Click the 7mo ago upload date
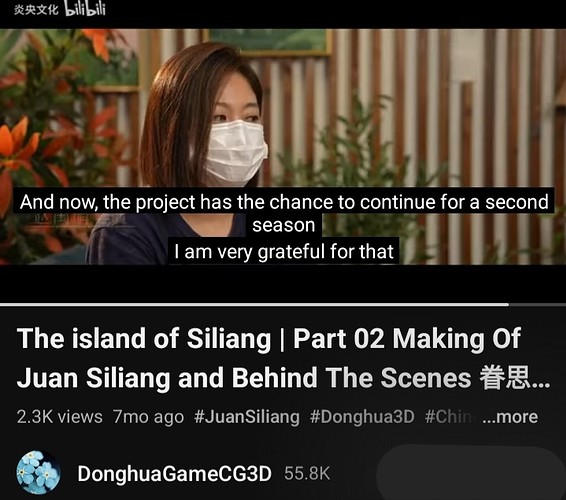Viewport: 566px width, 500px height. coord(148,417)
